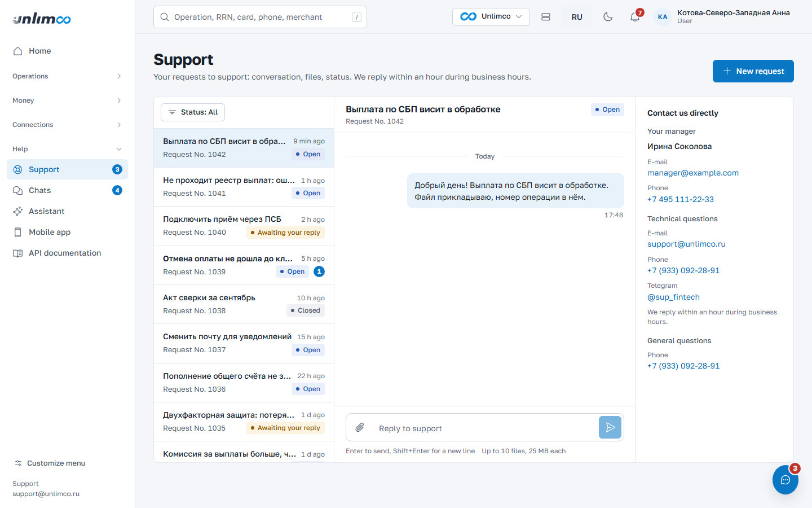Expand the Connections menu section
Image resolution: width=812 pixels, height=508 pixels.
[68, 125]
